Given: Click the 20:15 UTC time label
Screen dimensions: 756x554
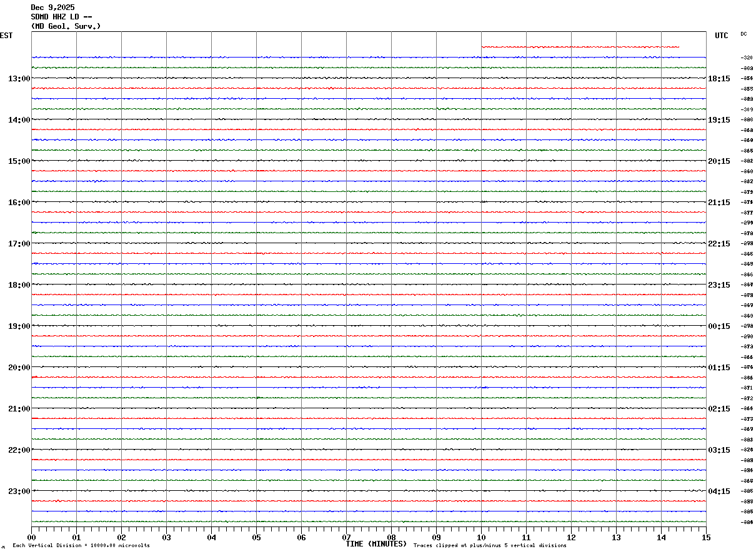Looking at the screenshot, I should [719, 161].
